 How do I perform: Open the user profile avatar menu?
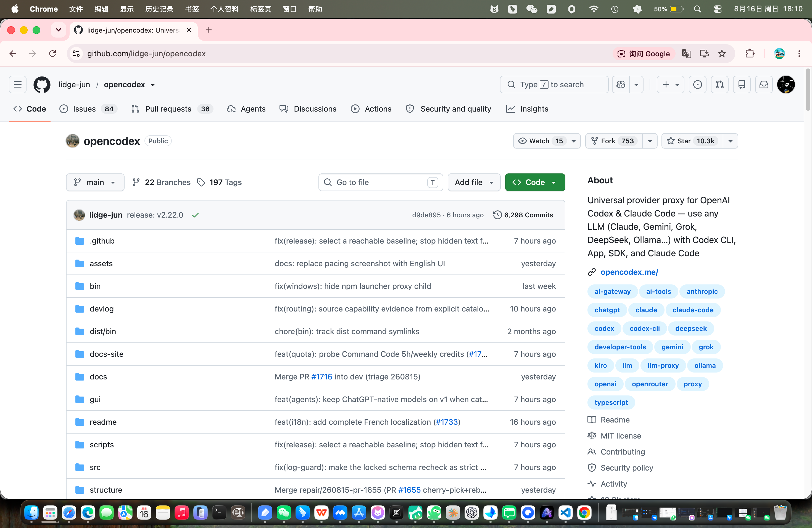click(x=786, y=85)
